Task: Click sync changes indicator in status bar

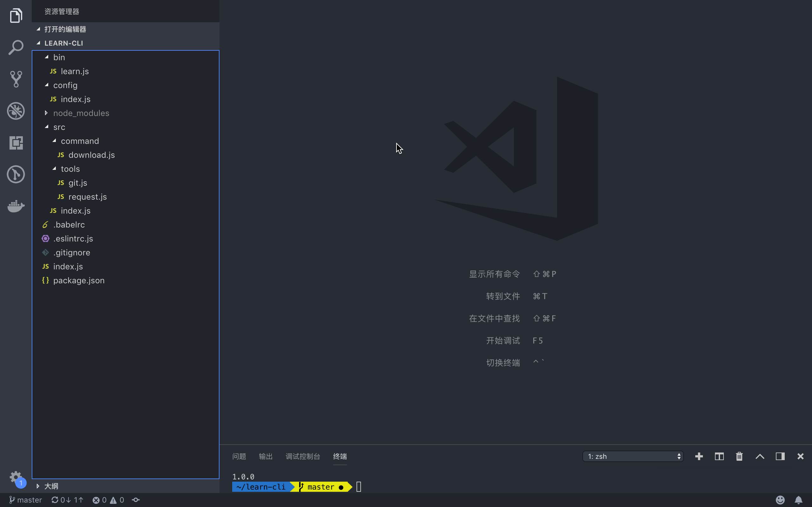Action: (x=67, y=500)
